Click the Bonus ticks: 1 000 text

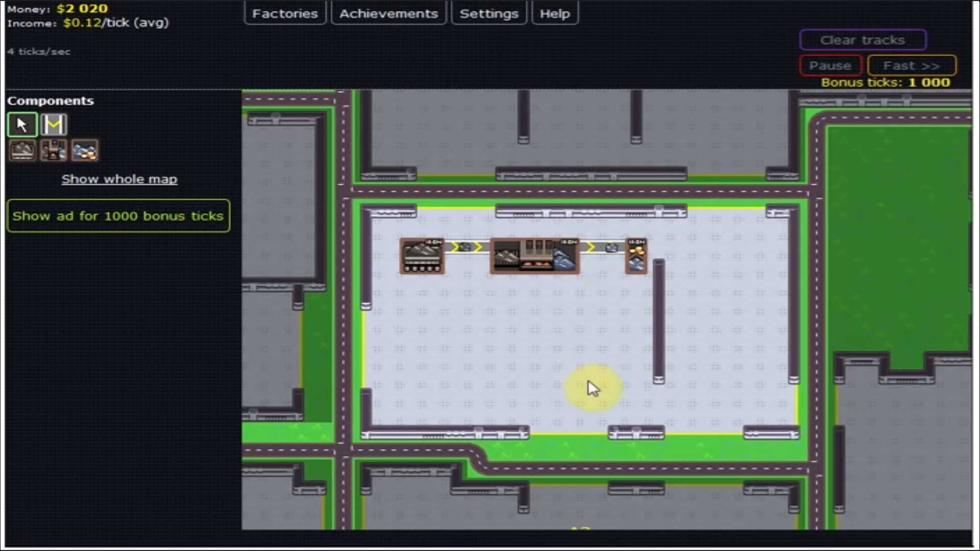[886, 83]
